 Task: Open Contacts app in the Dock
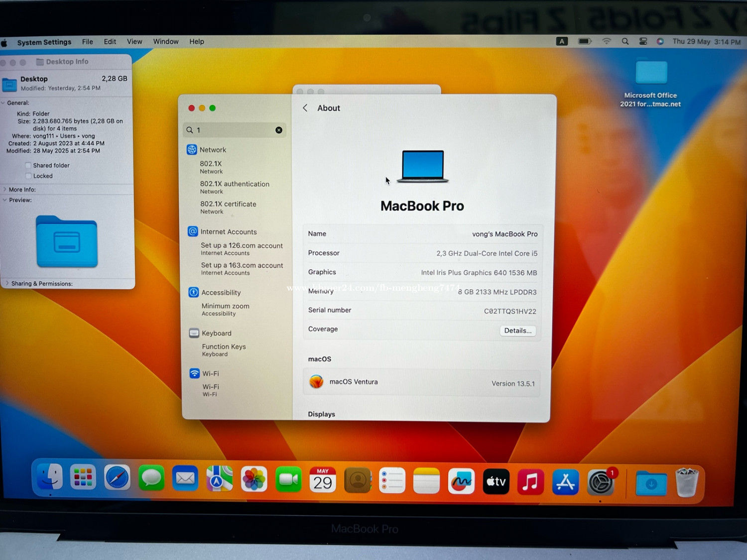click(x=358, y=481)
